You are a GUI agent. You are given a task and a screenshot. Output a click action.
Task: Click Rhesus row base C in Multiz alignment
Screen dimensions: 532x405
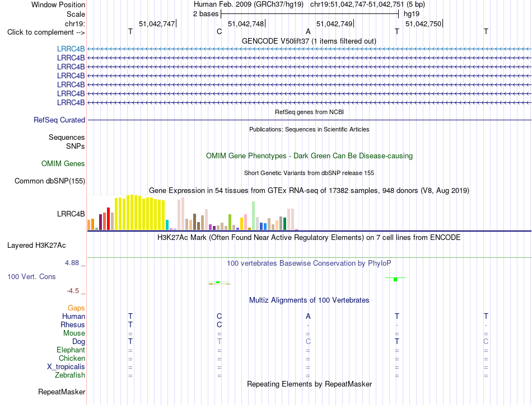pyautogui.click(x=219, y=324)
